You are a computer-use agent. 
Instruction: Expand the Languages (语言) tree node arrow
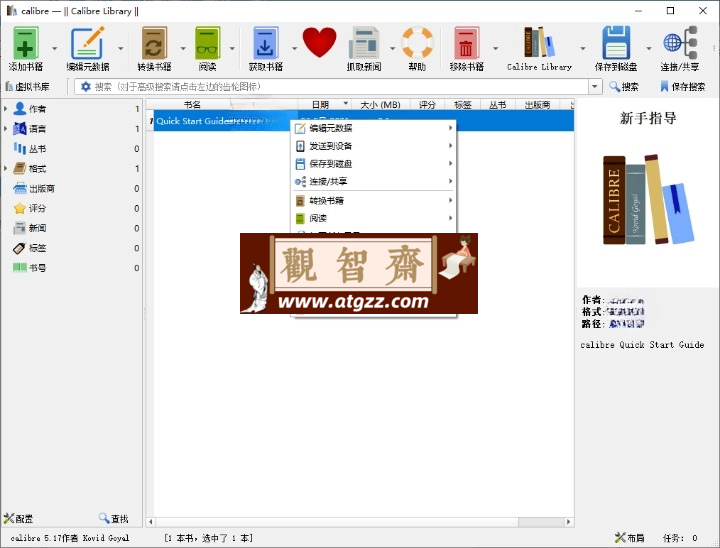(x=5, y=129)
